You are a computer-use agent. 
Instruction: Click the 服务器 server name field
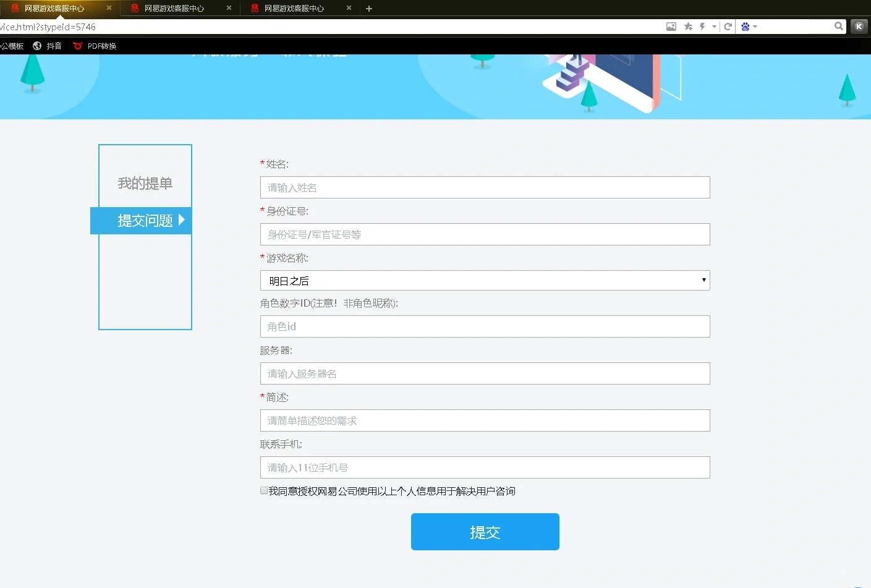(485, 373)
